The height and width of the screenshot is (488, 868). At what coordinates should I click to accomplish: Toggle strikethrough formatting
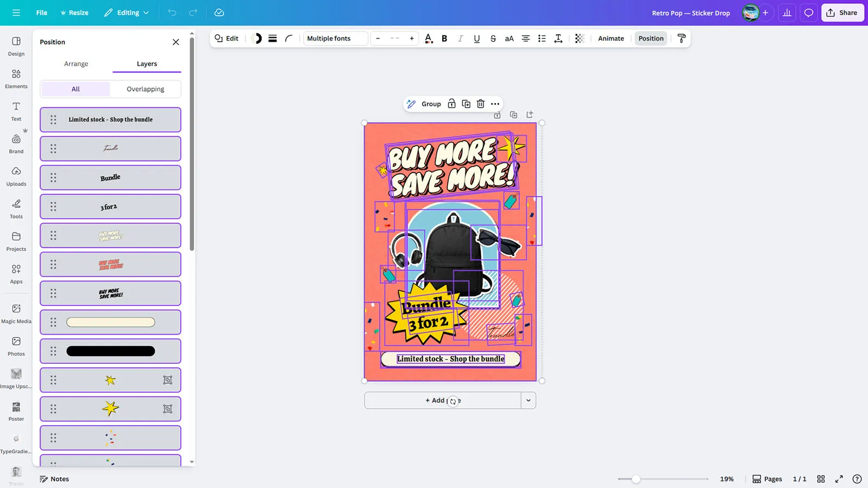tap(493, 38)
